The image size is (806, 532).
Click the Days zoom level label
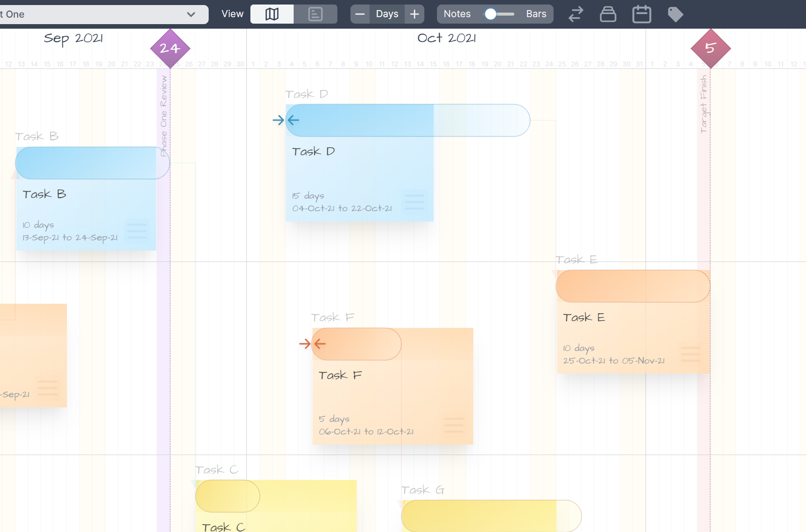[387, 14]
